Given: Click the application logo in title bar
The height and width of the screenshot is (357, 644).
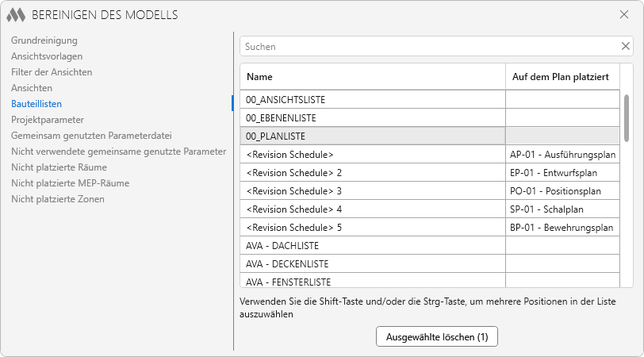Looking at the screenshot, I should coord(17,14).
